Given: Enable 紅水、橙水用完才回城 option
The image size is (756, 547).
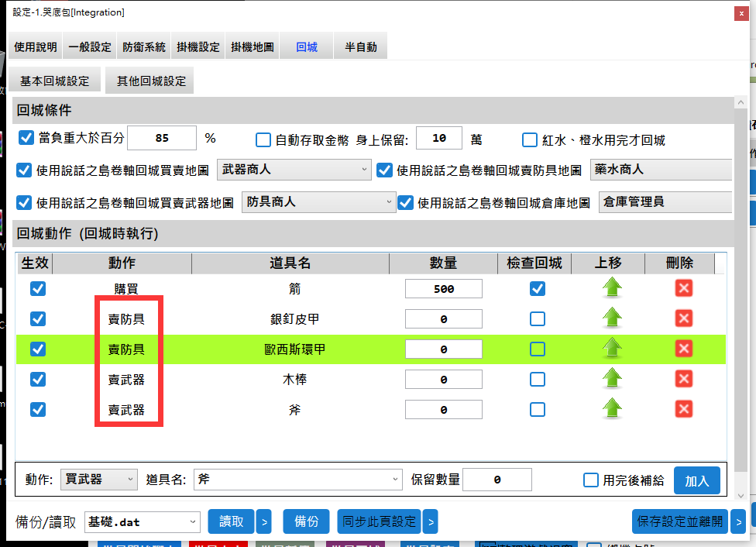Looking at the screenshot, I should (x=530, y=140).
